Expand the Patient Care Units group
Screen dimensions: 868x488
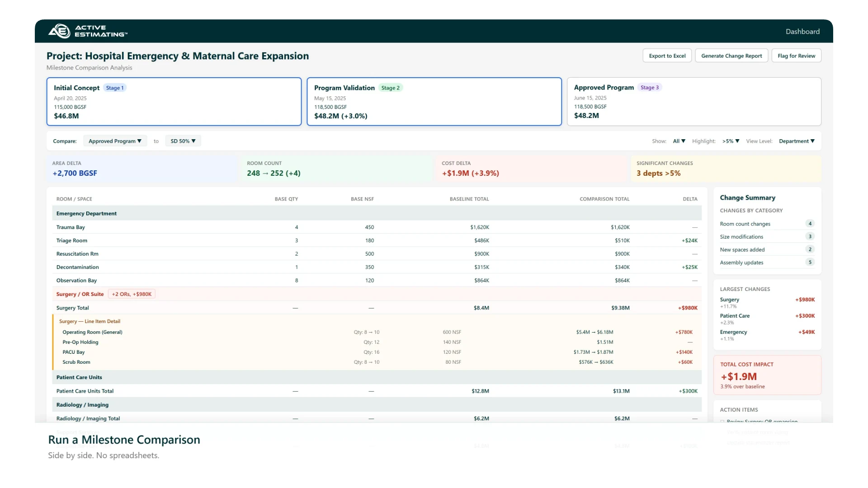[79, 377]
